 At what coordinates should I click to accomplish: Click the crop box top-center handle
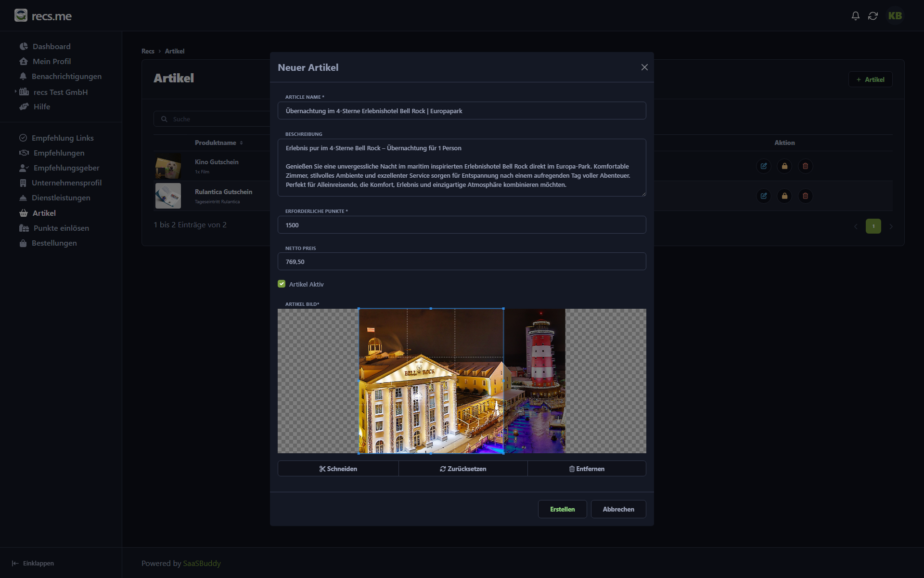(x=431, y=309)
